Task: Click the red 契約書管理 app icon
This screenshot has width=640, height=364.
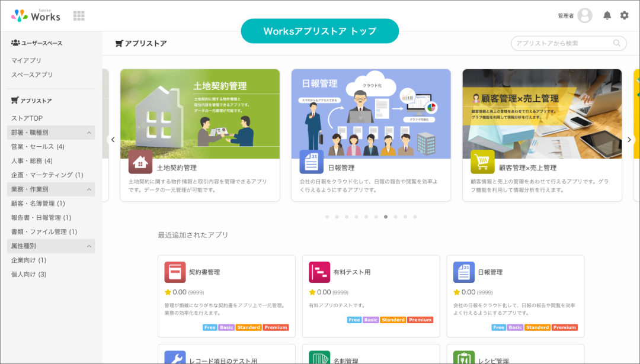Action: pos(175,272)
